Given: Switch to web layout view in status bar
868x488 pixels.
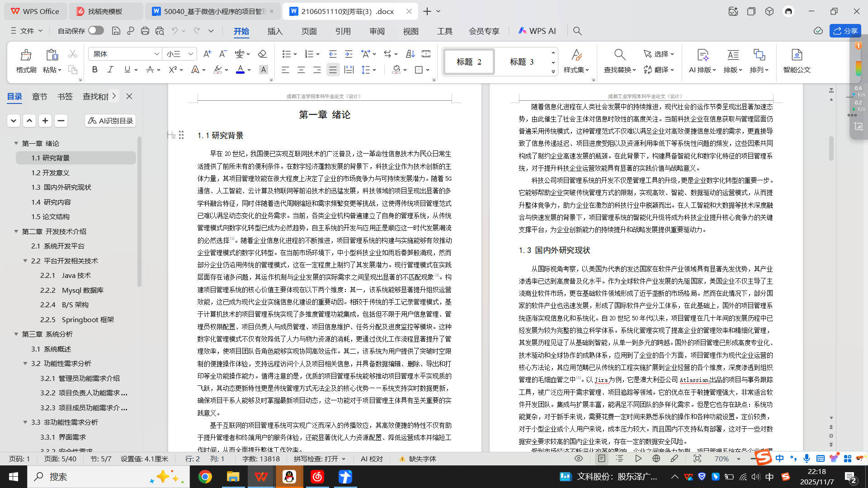Looking at the screenshot, I should [656, 459].
